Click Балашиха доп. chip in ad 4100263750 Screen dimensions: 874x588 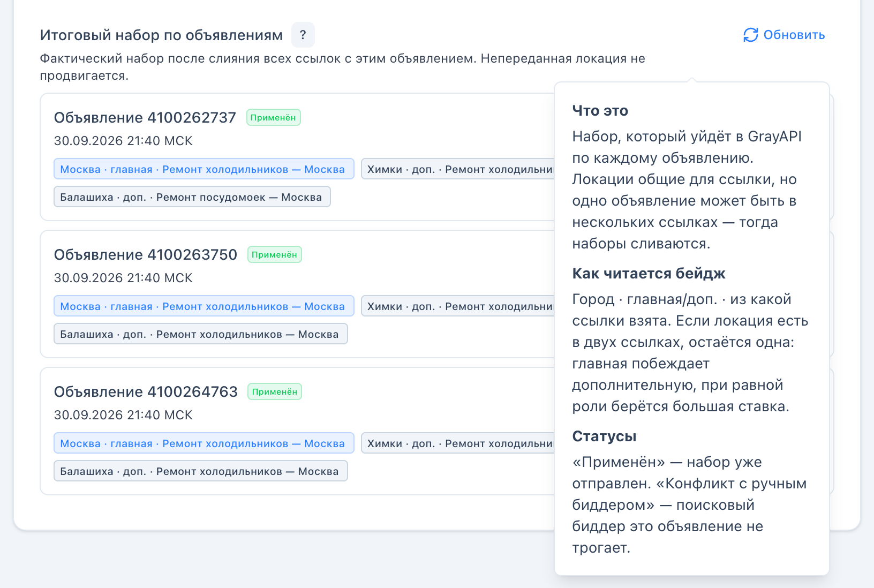[200, 334]
